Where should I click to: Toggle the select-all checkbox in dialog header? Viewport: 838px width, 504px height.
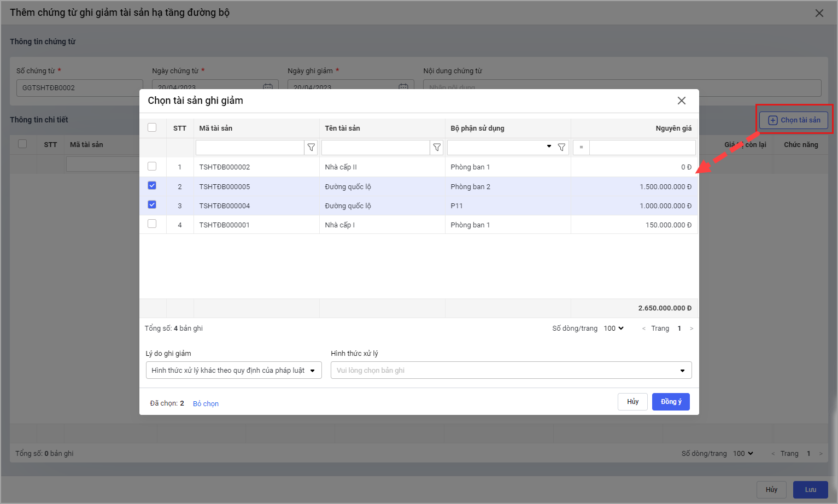point(152,128)
